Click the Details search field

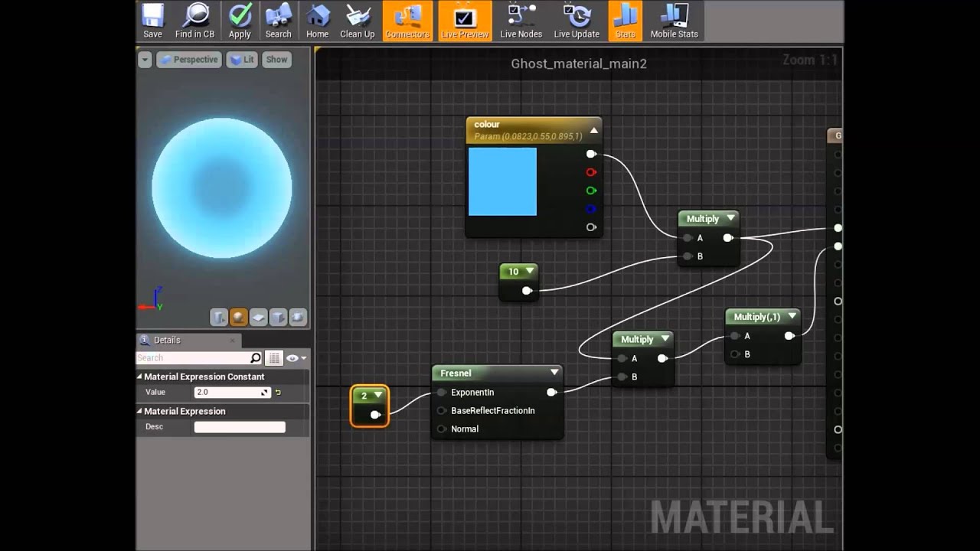pos(194,358)
